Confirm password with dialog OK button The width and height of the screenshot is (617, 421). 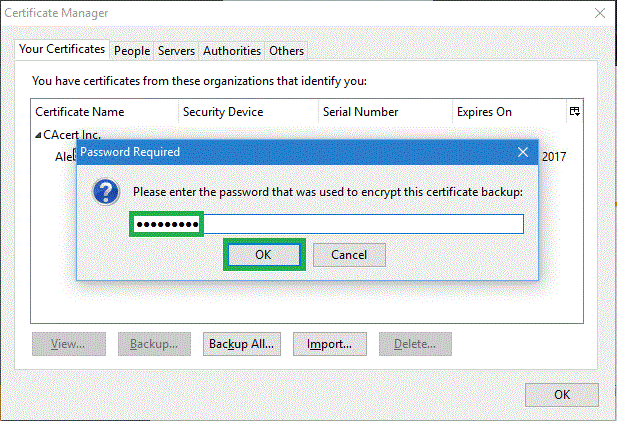[262, 255]
